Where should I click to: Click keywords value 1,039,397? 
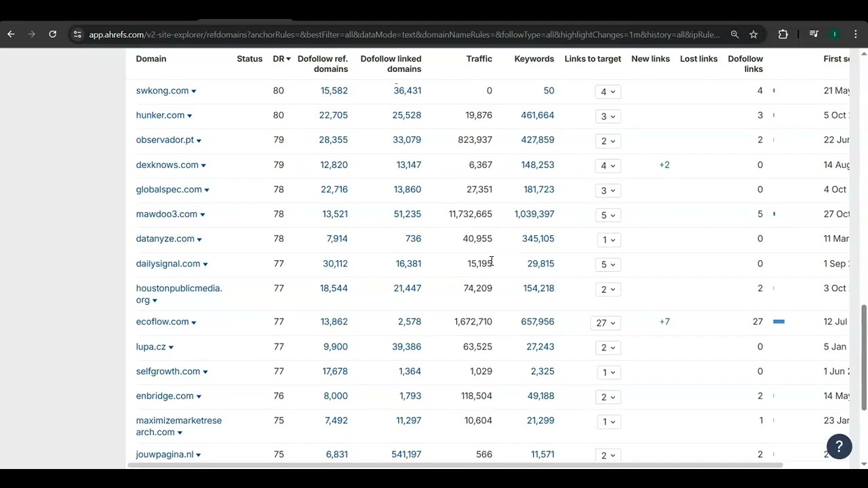[x=534, y=214]
